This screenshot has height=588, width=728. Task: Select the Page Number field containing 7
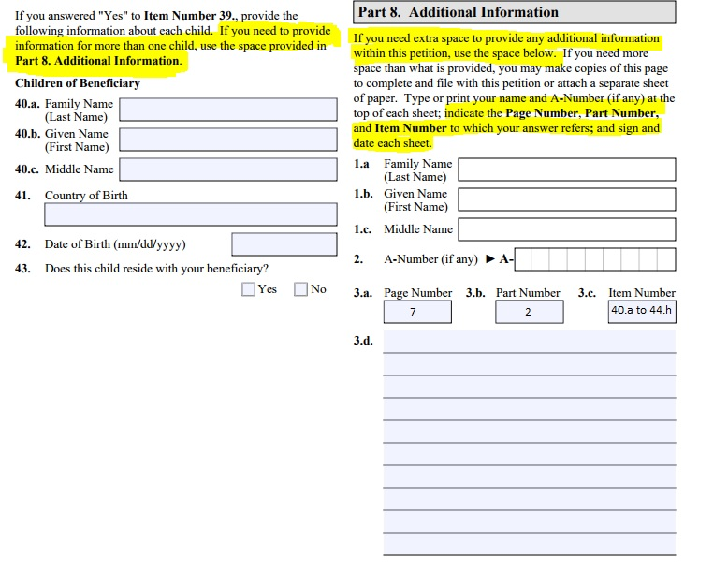(x=417, y=312)
